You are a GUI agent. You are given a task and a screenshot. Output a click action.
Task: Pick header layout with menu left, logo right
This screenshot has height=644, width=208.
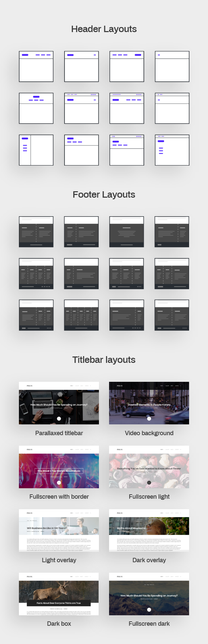(127, 67)
